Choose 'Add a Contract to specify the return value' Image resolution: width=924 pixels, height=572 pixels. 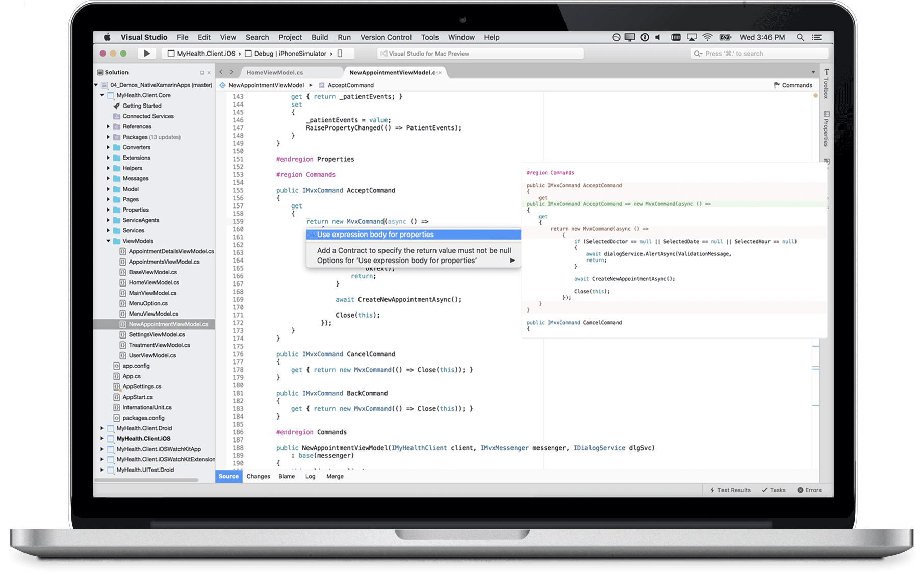click(x=414, y=250)
